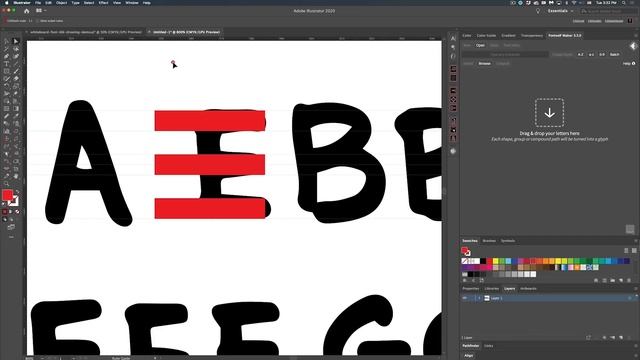
Task: Click the Draw Normal mode icon in toolbar
Action: tap(4, 220)
